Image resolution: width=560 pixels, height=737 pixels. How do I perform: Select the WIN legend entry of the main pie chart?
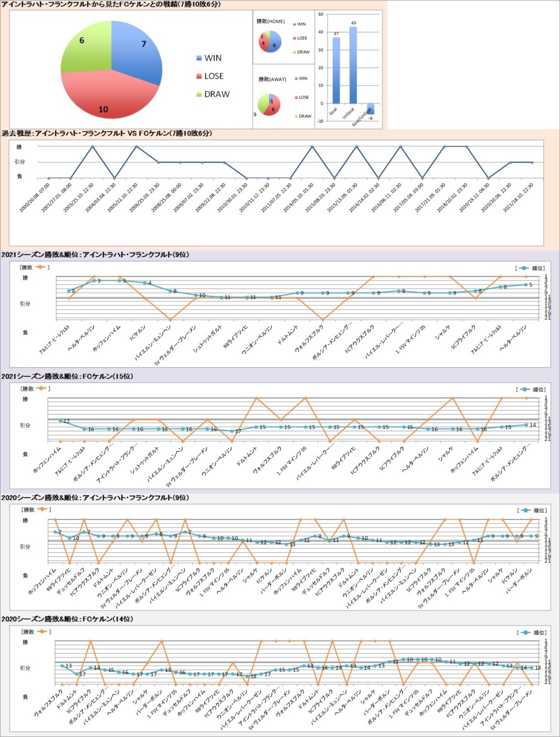208,58
